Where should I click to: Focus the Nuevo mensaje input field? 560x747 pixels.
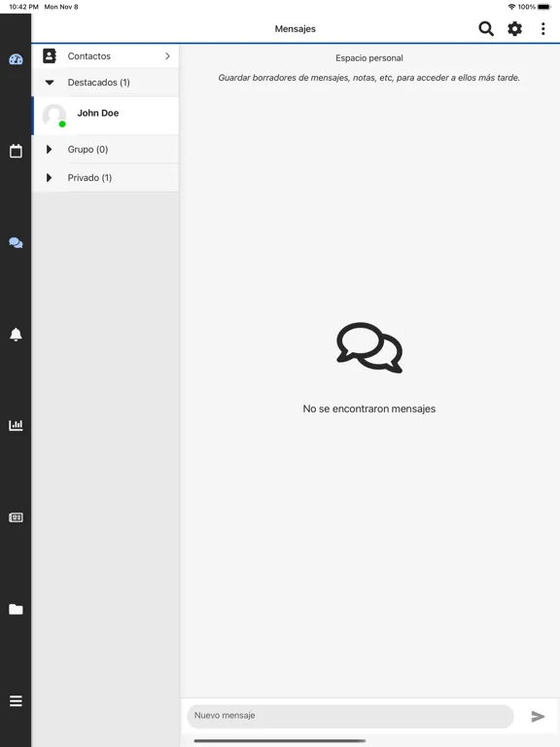click(350, 716)
